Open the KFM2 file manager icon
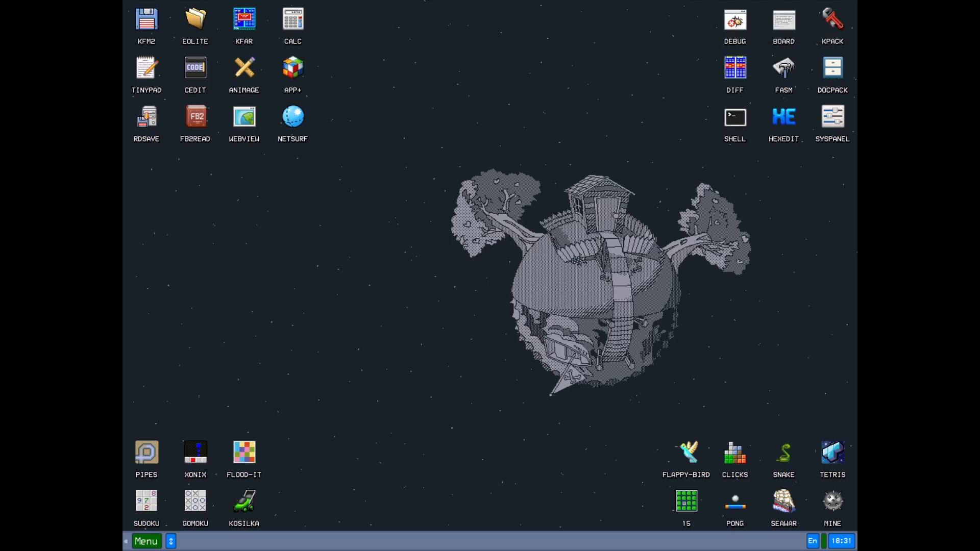 click(146, 20)
